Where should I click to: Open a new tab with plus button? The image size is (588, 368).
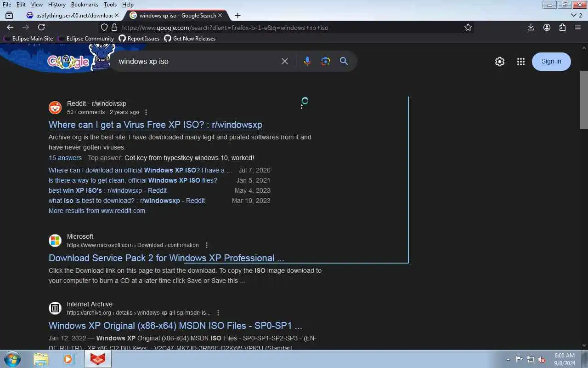coord(237,15)
